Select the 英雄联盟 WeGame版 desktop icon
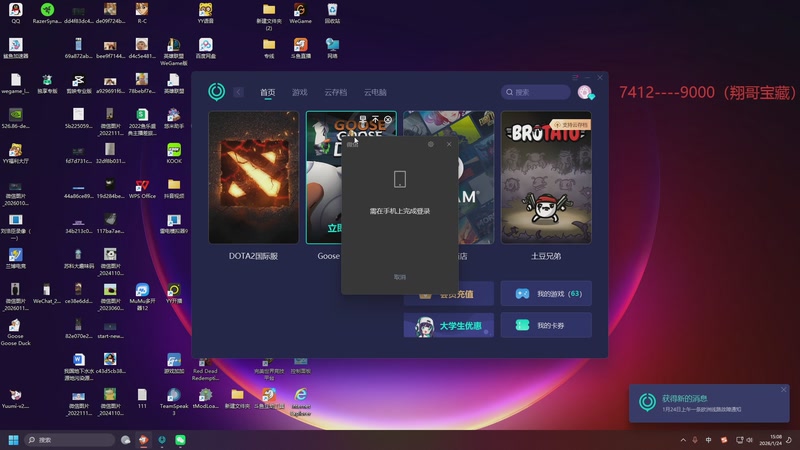The image size is (800, 450). [x=173, y=51]
